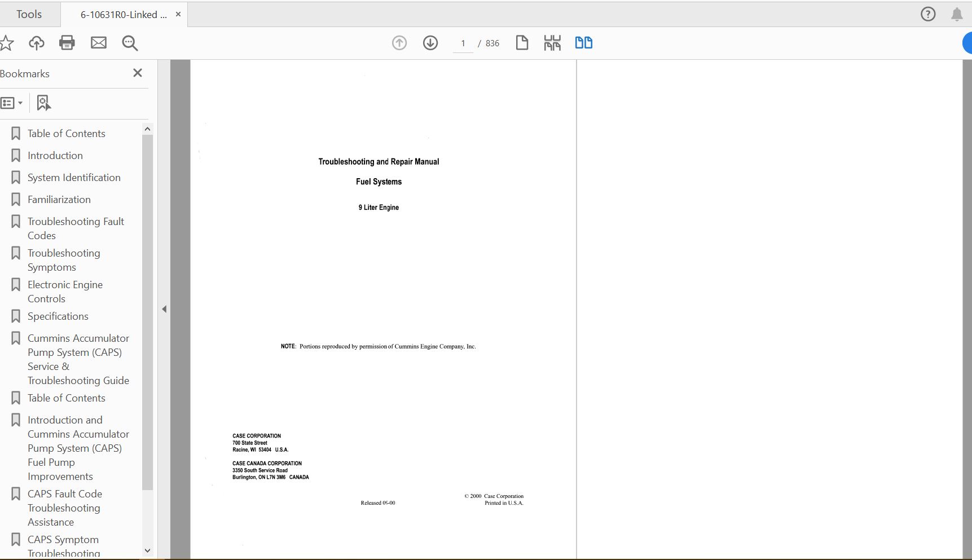Screen dimensions: 972x560
Task: View notifications bell
Action: pos(957,14)
